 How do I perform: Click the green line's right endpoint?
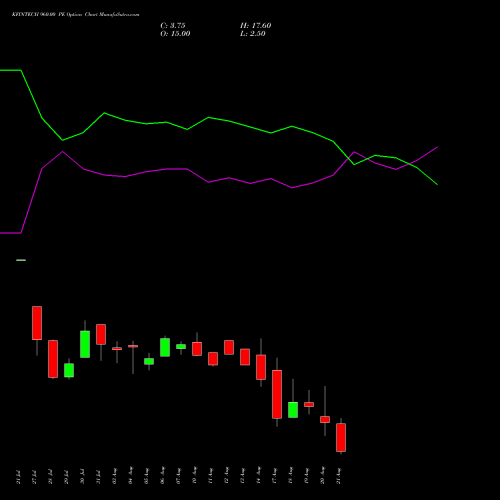point(437,184)
